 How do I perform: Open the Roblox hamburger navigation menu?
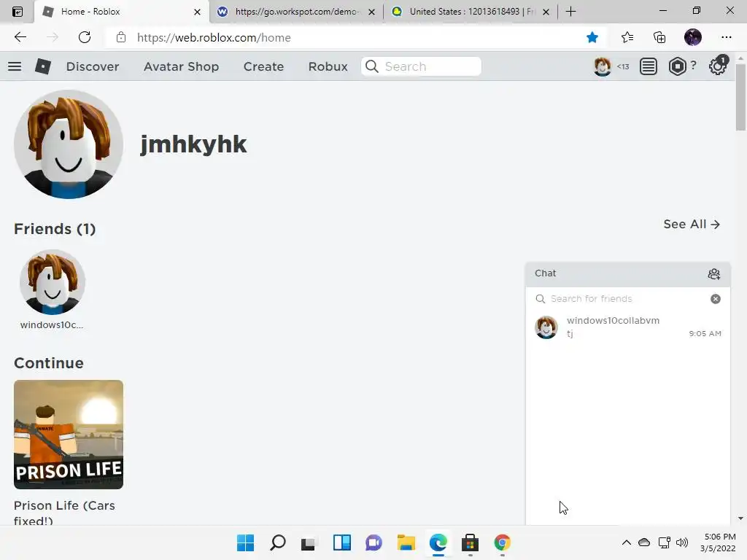[15, 66]
